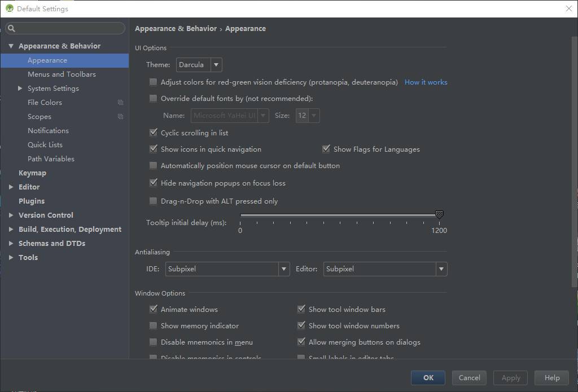Viewport: 578px width, 392px height.
Task: Click the settings search field
Action: point(65,28)
